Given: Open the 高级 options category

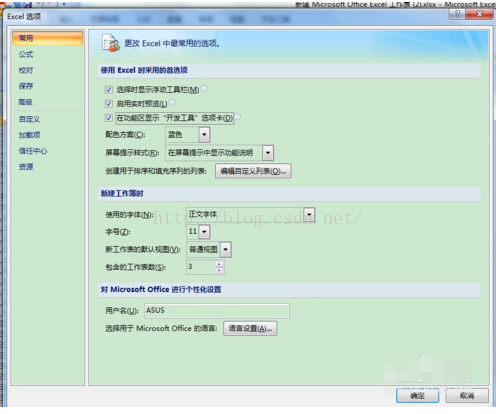Looking at the screenshot, I should pyautogui.click(x=25, y=102).
